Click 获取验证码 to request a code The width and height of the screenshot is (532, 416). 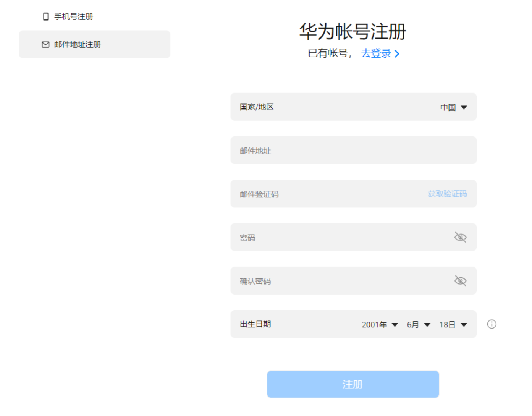[447, 194]
